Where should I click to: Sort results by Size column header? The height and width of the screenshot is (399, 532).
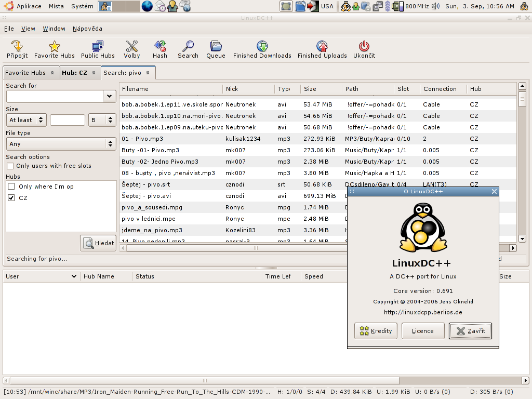(x=321, y=89)
